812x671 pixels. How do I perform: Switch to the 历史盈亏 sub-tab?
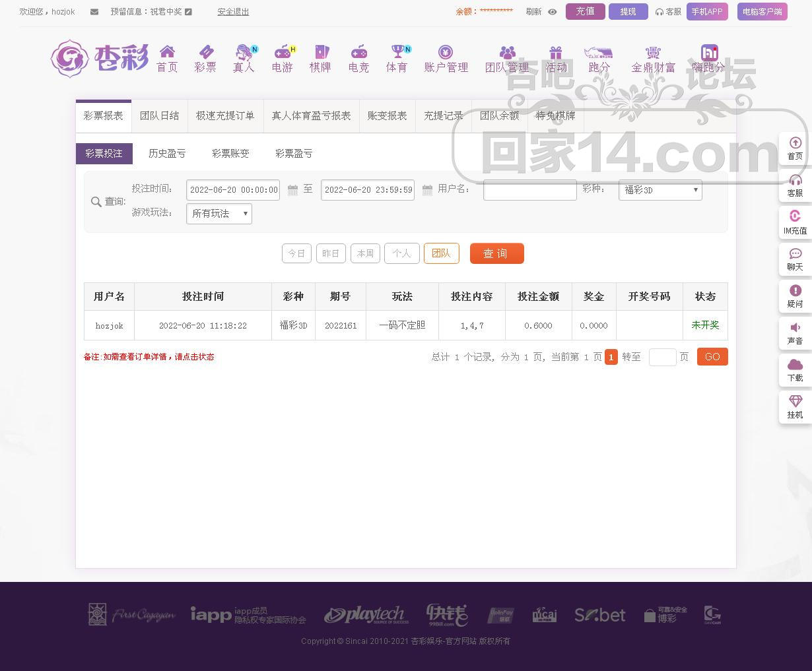click(x=167, y=154)
